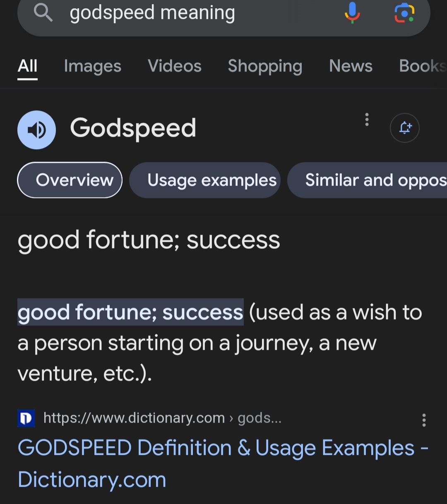Switch to the Images tab
Viewport: 447px width, 504px height.
pos(93,66)
